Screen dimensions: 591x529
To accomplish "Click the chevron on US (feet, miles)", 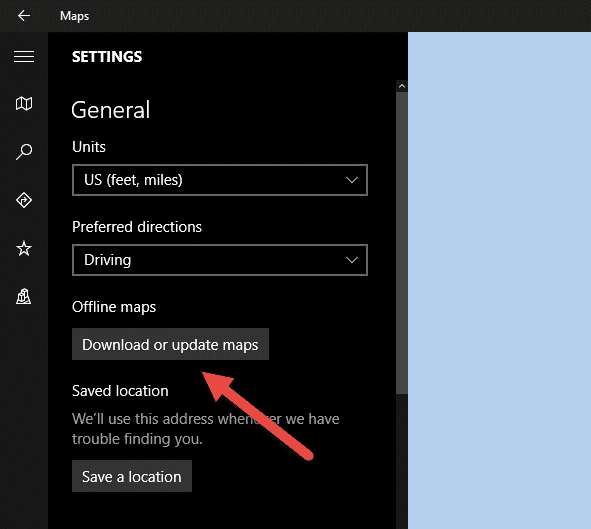I will pyautogui.click(x=352, y=180).
